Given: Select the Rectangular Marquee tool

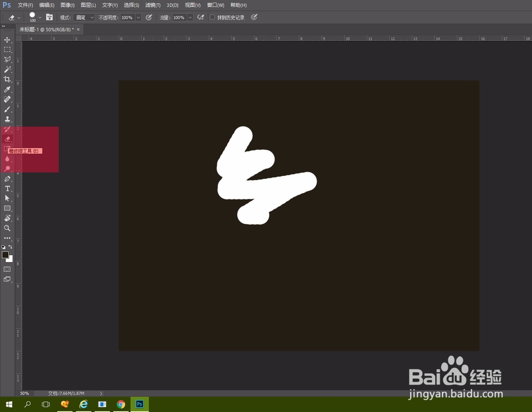Looking at the screenshot, I should (x=7, y=49).
